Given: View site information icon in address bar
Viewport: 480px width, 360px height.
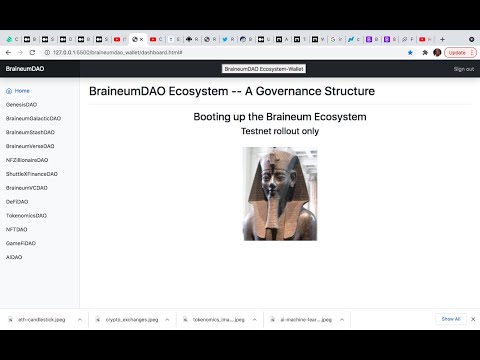Looking at the screenshot, I should pos(47,53).
